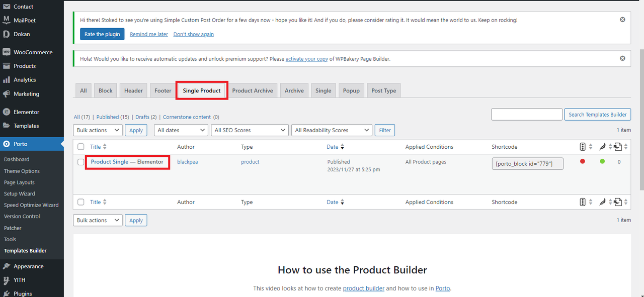The width and height of the screenshot is (644, 297).
Task: Switch to the Block tab
Action: 106,90
